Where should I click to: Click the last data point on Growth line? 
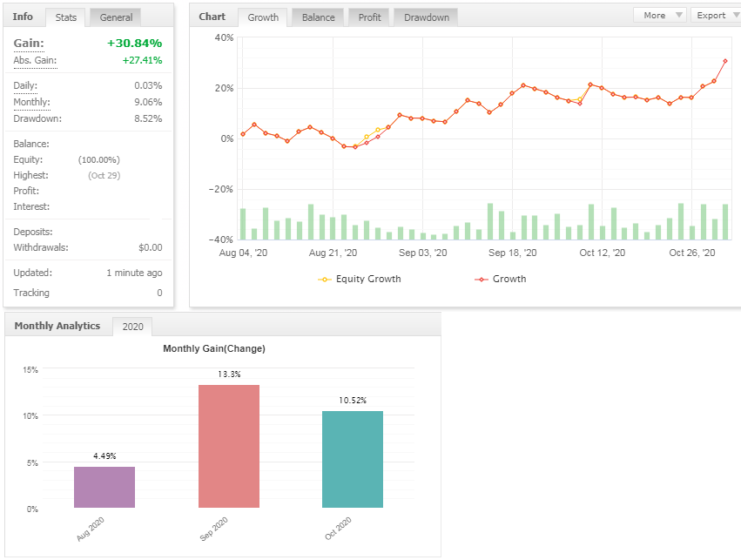coord(725,61)
